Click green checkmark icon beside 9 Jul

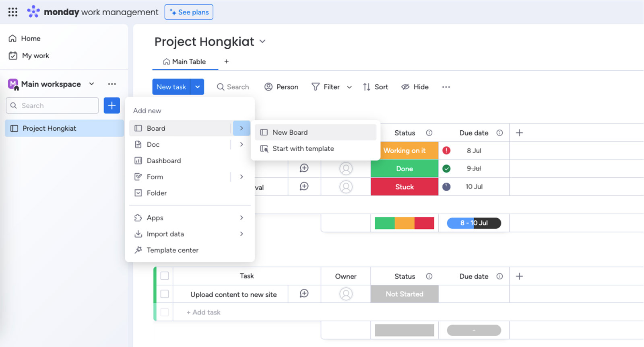tap(446, 168)
